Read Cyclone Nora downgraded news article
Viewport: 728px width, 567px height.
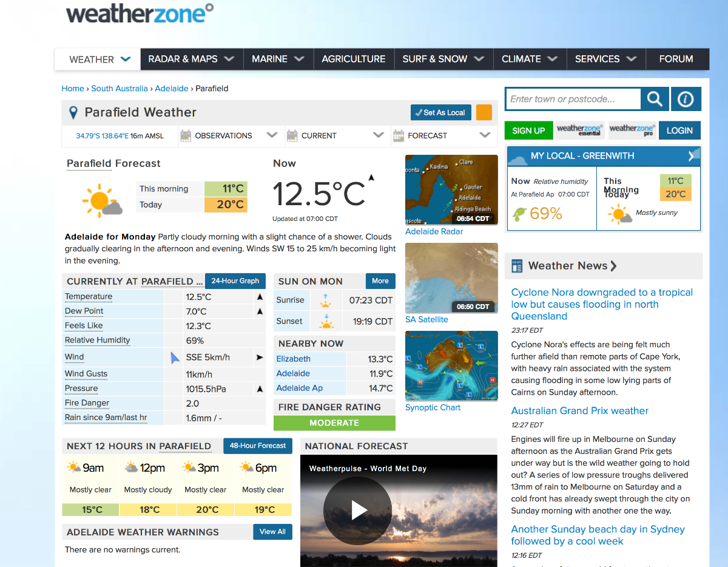coord(602,304)
